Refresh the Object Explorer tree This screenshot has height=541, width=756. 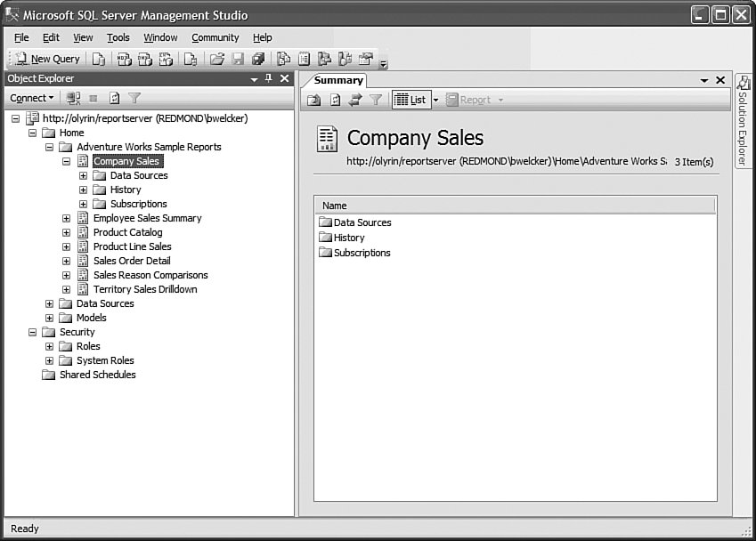pyautogui.click(x=114, y=98)
